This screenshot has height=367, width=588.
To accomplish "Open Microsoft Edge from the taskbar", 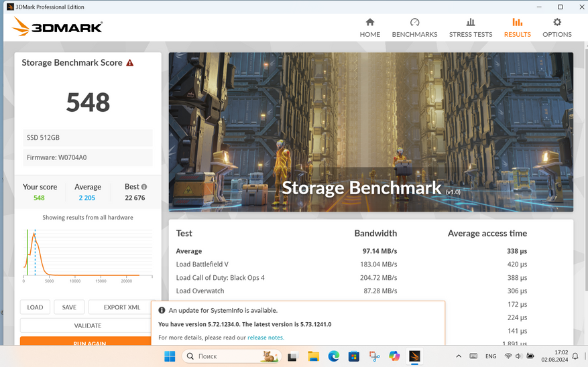I will point(333,356).
